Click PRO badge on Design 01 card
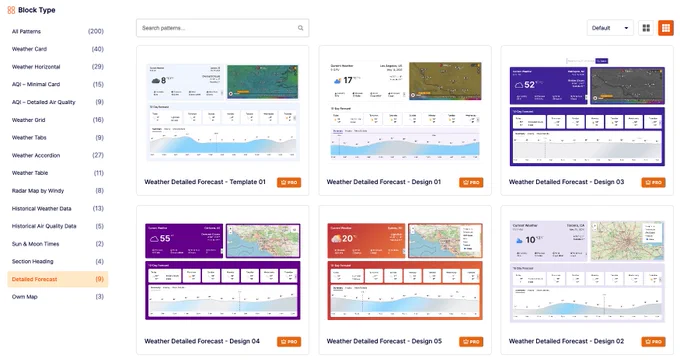 coord(471,183)
